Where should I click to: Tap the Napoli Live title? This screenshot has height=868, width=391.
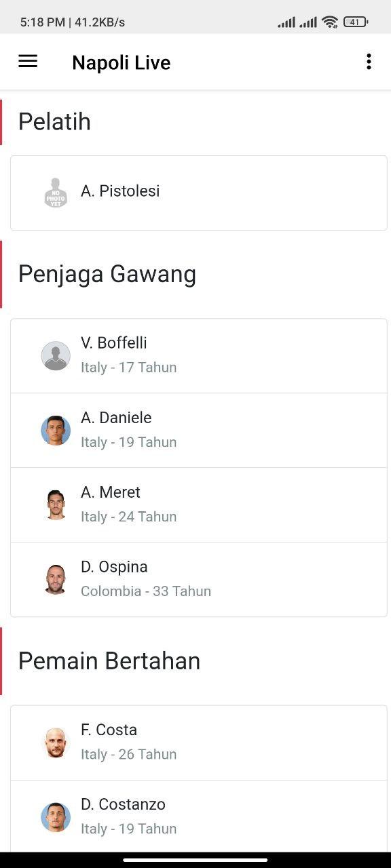(x=122, y=62)
